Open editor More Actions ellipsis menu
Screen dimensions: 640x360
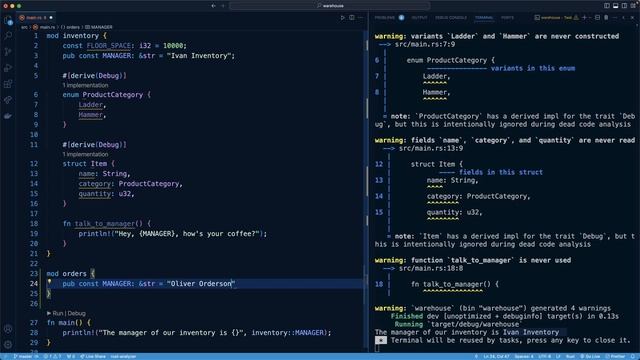pos(360,18)
